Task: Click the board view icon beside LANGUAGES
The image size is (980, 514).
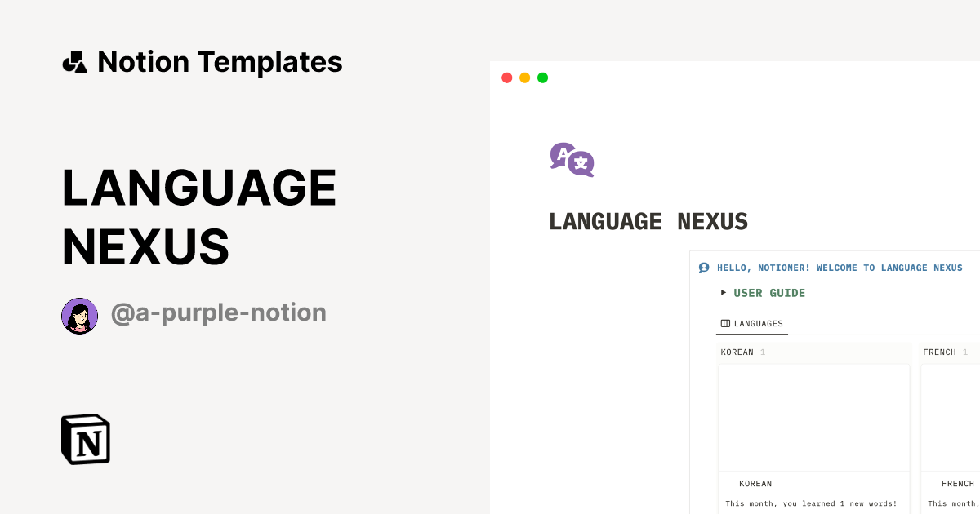Action: tap(724, 323)
